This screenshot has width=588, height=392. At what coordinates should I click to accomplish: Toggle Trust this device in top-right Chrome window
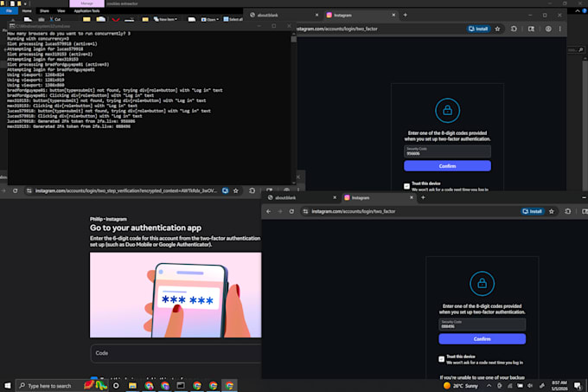pos(407,186)
